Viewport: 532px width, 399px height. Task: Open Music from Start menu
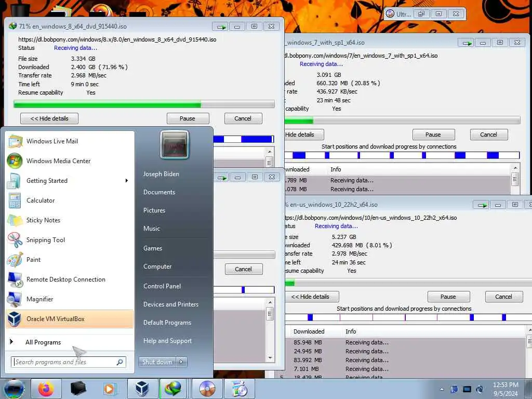[x=152, y=229]
